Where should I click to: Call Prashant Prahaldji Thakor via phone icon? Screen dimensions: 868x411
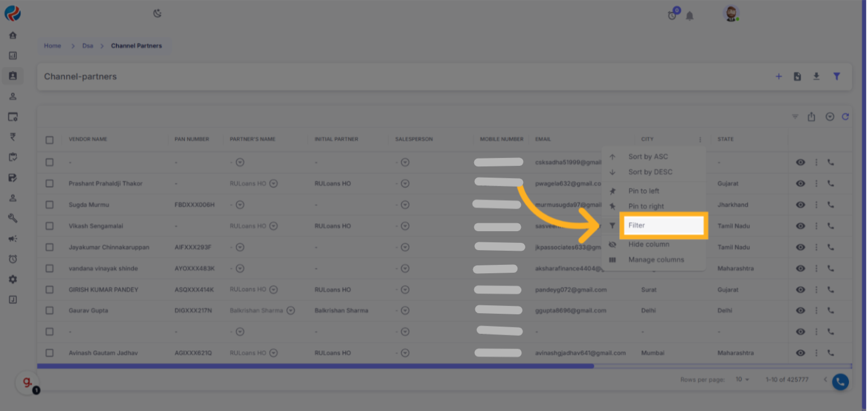831,184
